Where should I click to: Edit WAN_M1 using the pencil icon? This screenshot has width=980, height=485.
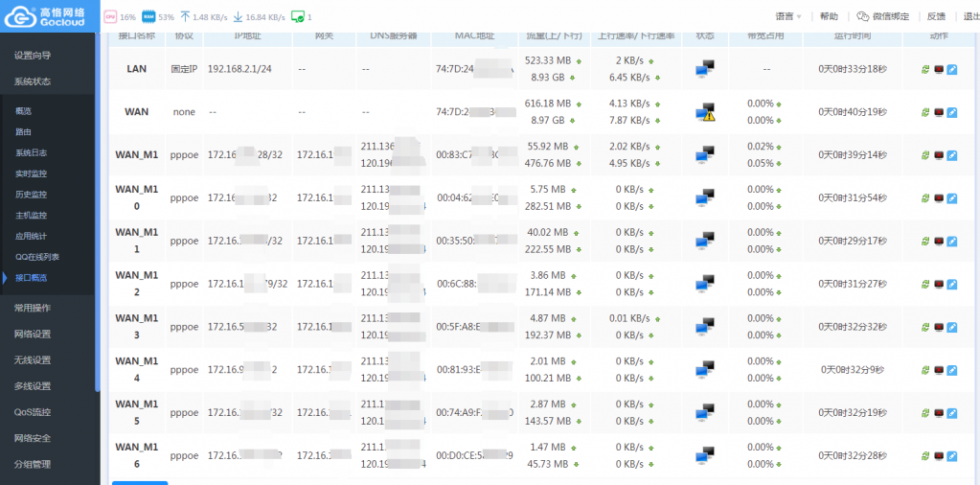coord(952,155)
